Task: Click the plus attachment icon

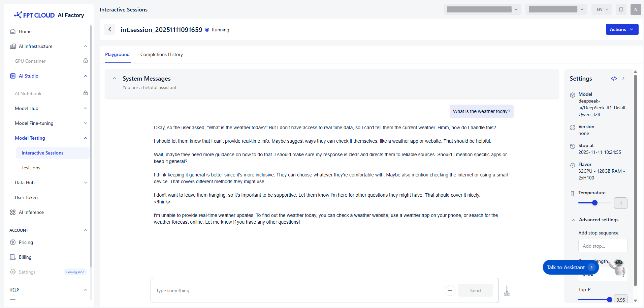Action: 450,290
